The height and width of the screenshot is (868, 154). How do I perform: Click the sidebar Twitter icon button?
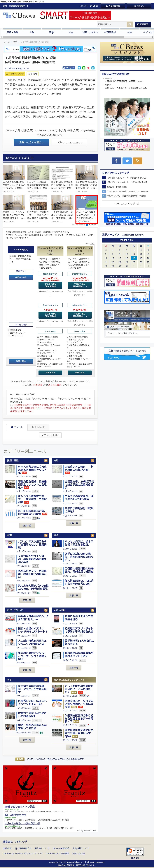coord(127,161)
